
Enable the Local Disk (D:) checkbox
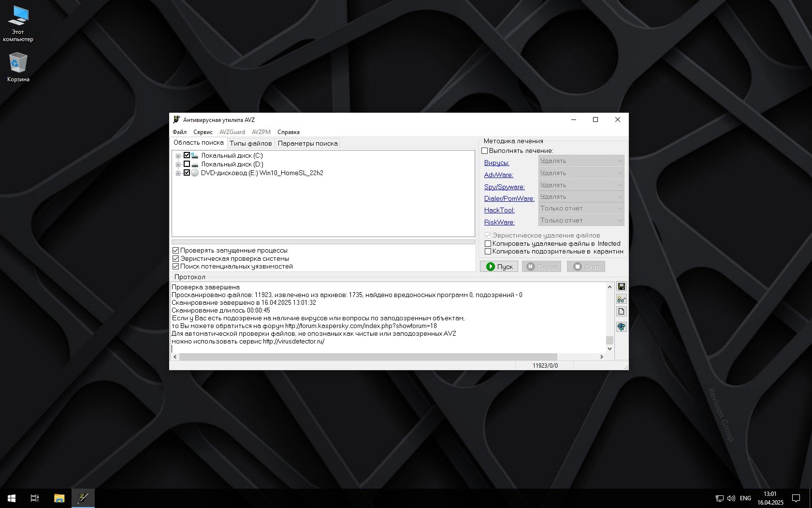187,164
